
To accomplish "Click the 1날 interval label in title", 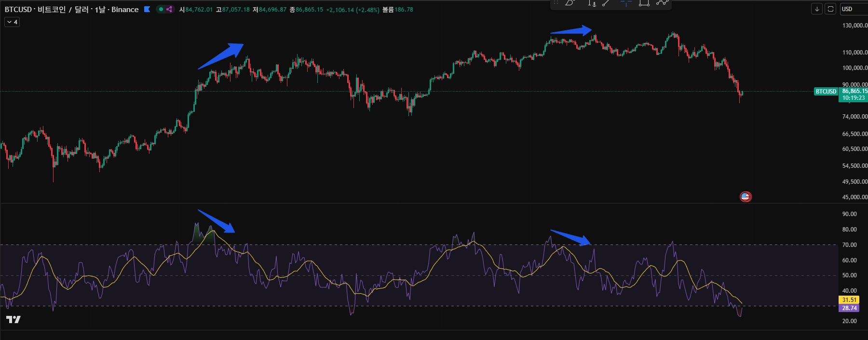I will 100,9.
